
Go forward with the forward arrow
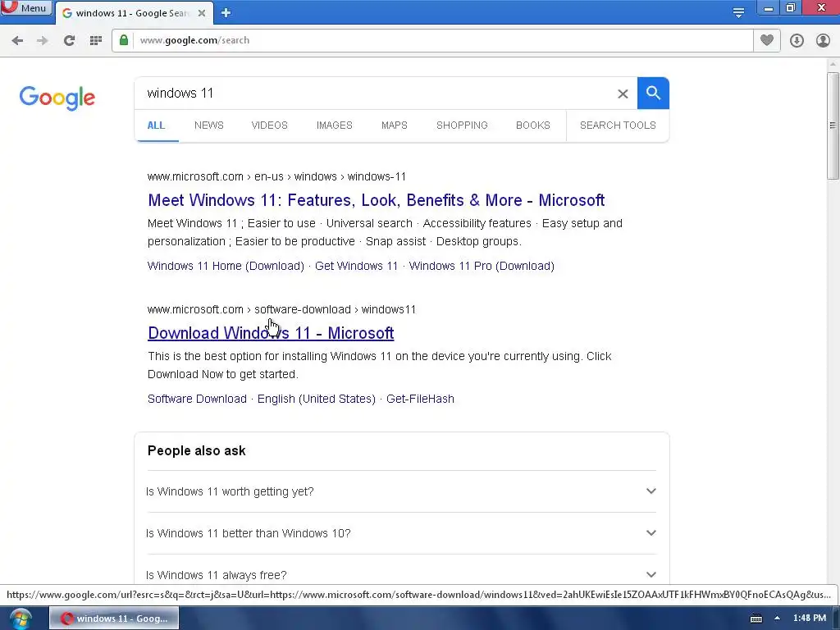point(43,40)
